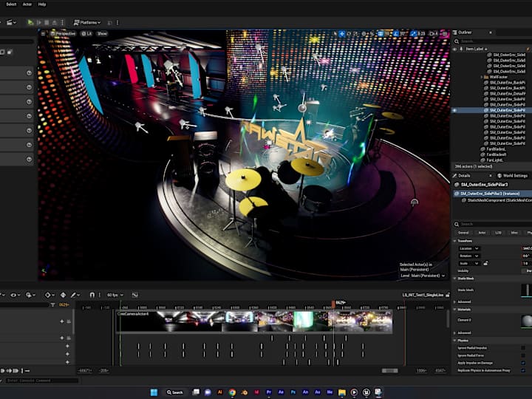532x399 pixels.
Task: Click the world coordinate globe icon in the viewport
Action: pyautogui.click(x=364, y=33)
